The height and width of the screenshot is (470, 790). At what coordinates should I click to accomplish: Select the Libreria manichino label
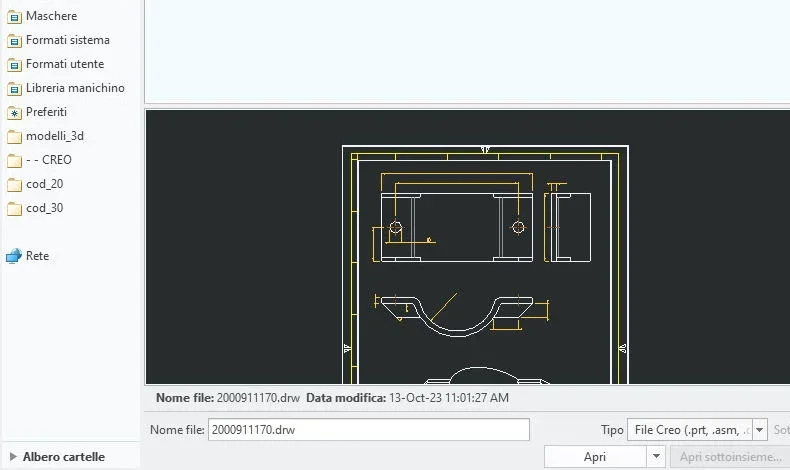click(75, 88)
